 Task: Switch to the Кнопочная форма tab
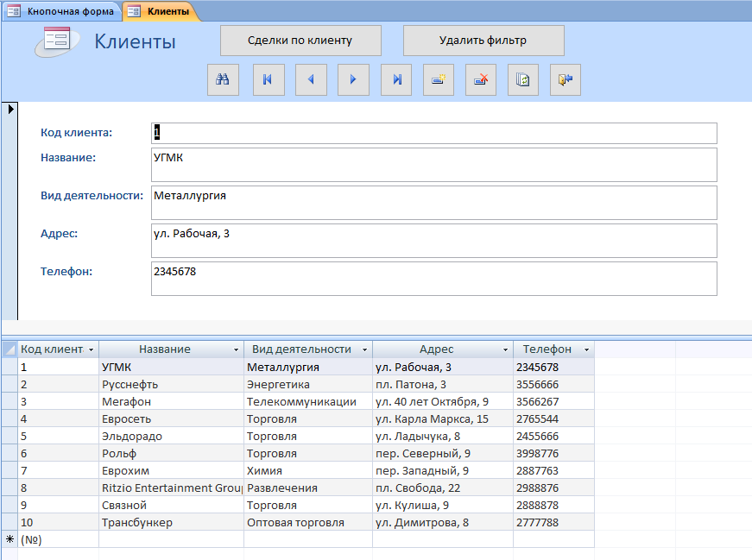pyautogui.click(x=62, y=11)
